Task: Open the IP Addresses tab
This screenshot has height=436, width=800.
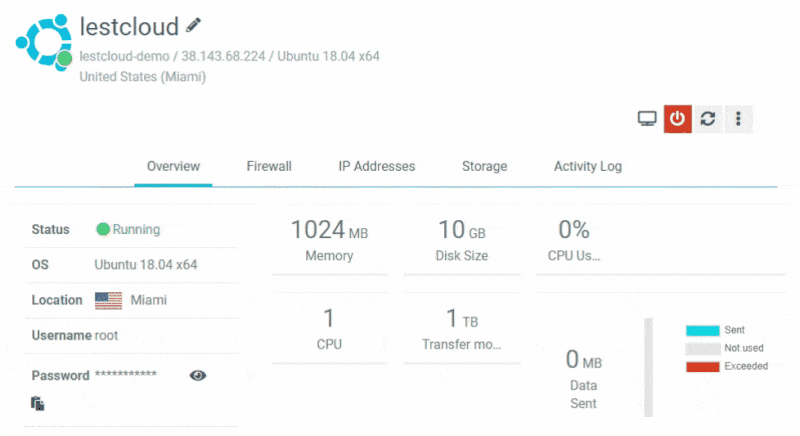Action: 377,166
